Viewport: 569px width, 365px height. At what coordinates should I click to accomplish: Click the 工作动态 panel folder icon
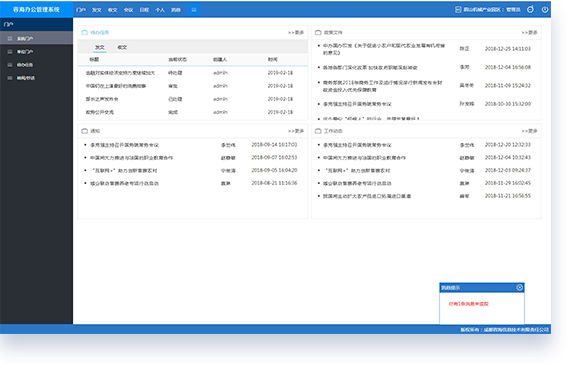click(318, 131)
